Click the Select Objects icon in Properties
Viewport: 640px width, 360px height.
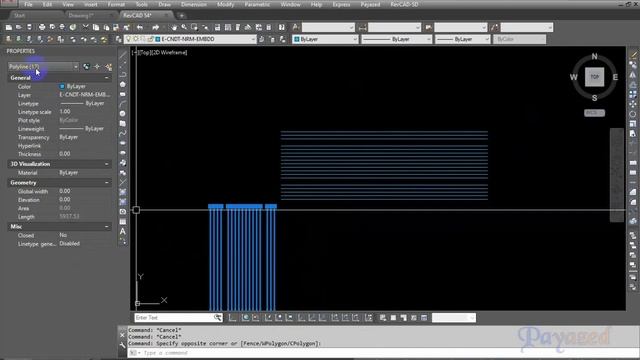97,67
